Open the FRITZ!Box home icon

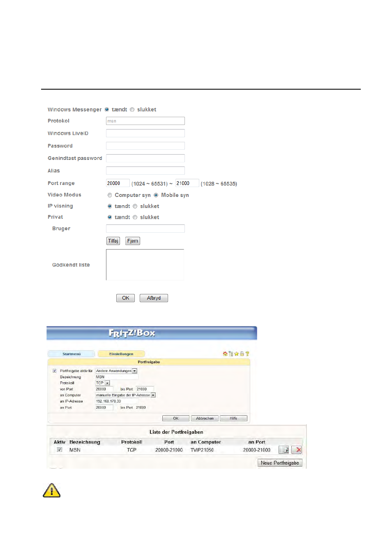225,354
